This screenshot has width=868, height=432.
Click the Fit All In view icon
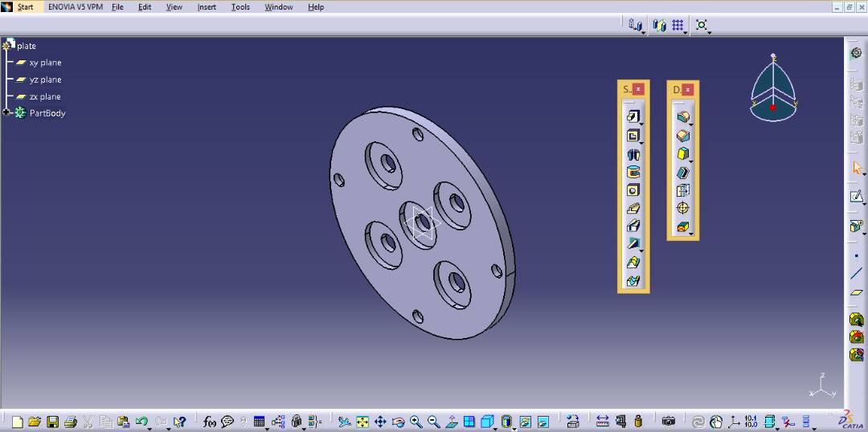[362, 422]
